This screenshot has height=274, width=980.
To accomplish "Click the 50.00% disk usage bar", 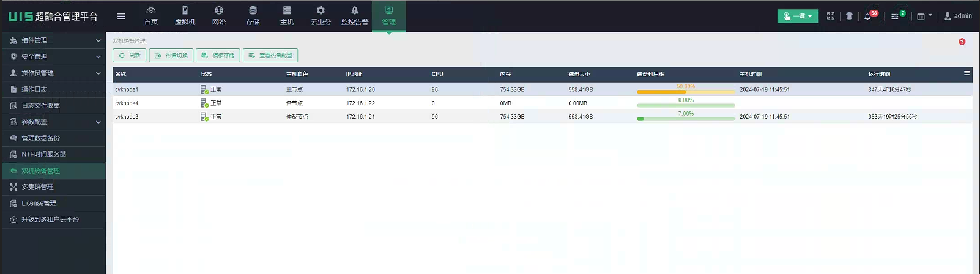I will point(686,92).
